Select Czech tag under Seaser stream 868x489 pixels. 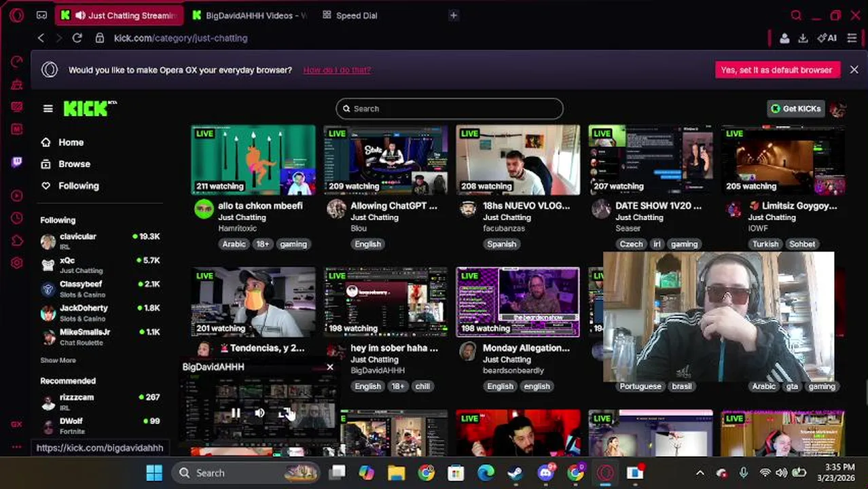click(x=631, y=244)
